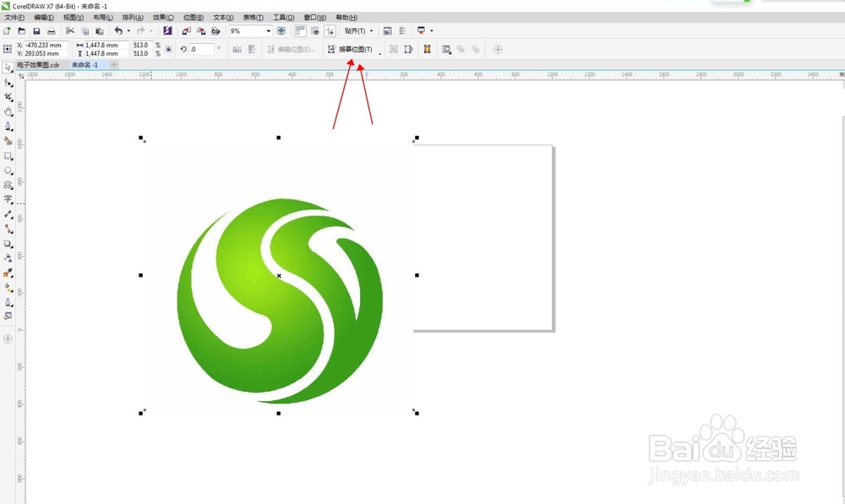Open the 视图(V) menu
The width and height of the screenshot is (845, 504).
tap(74, 17)
